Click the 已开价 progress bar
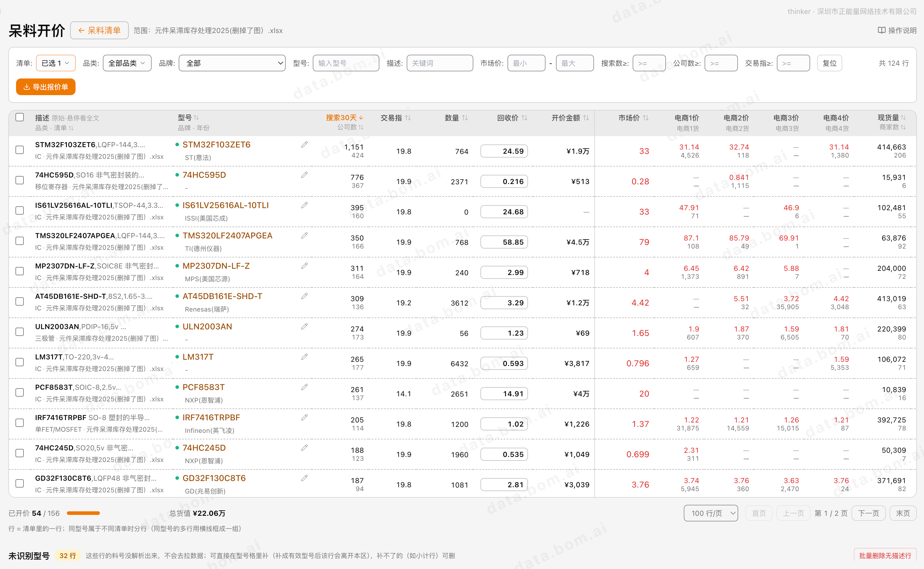This screenshot has width=924, height=569. coord(83,513)
